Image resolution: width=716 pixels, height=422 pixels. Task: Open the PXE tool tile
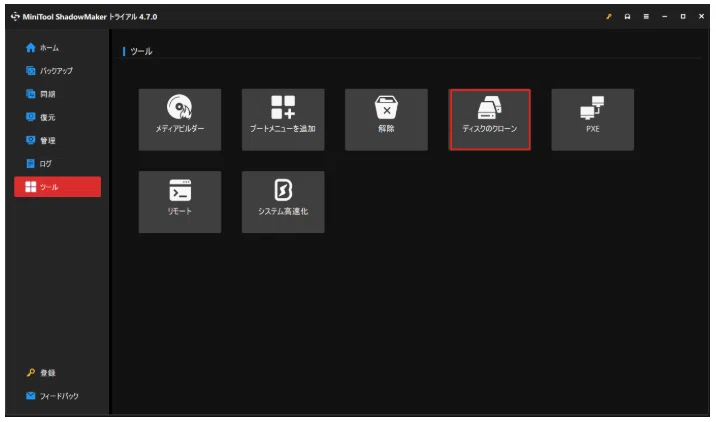pos(593,120)
